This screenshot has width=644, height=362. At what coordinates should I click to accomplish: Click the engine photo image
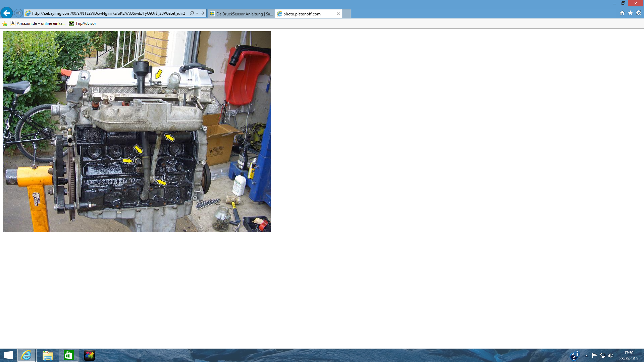pyautogui.click(x=137, y=132)
